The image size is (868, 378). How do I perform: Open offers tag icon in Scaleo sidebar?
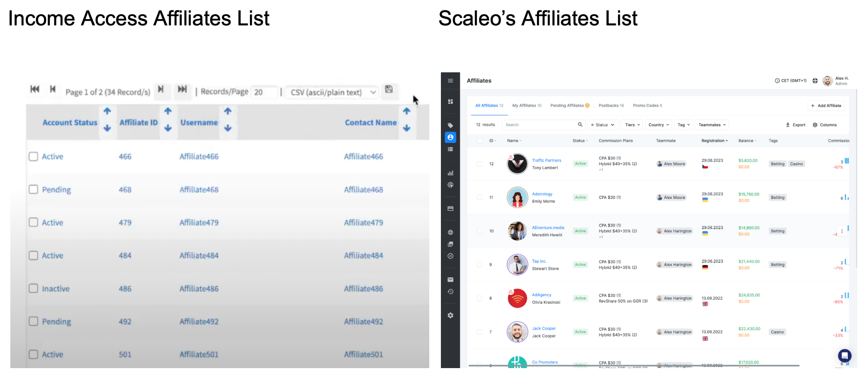tap(450, 125)
